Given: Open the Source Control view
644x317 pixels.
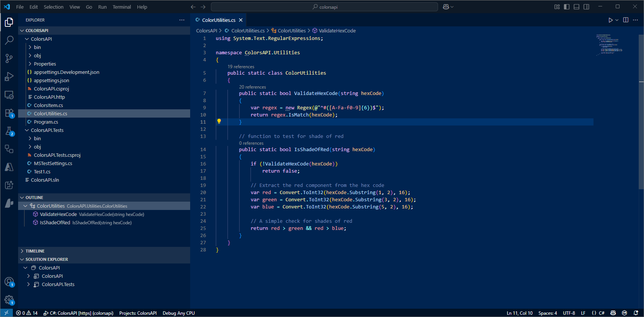Looking at the screenshot, I should 9,58.
